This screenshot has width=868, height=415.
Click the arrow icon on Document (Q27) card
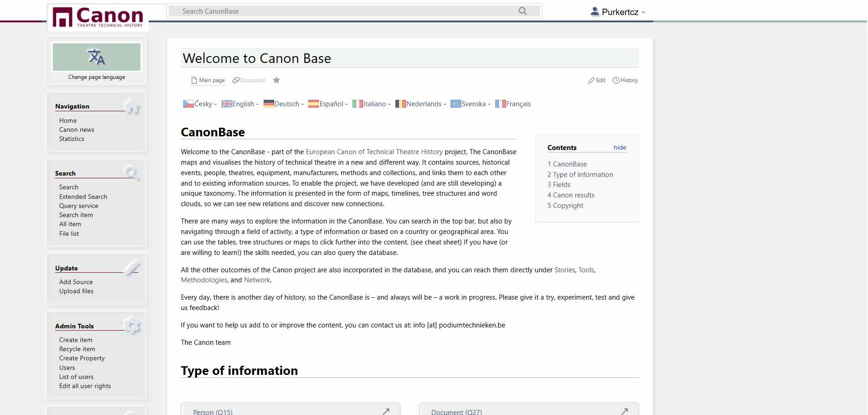(624, 411)
